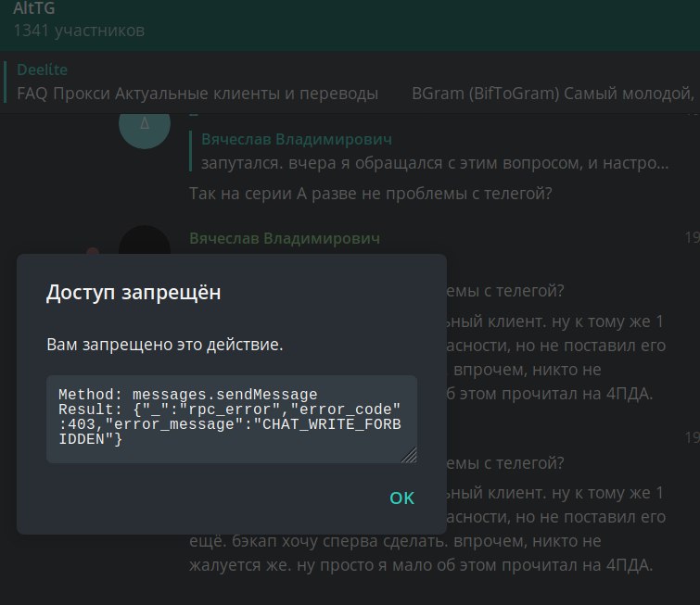Click OK to dismiss access denied dialog
700x605 pixels.
pos(401,498)
